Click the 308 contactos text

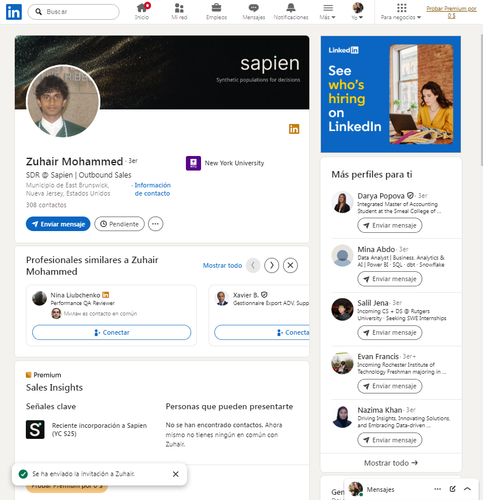tap(46, 205)
